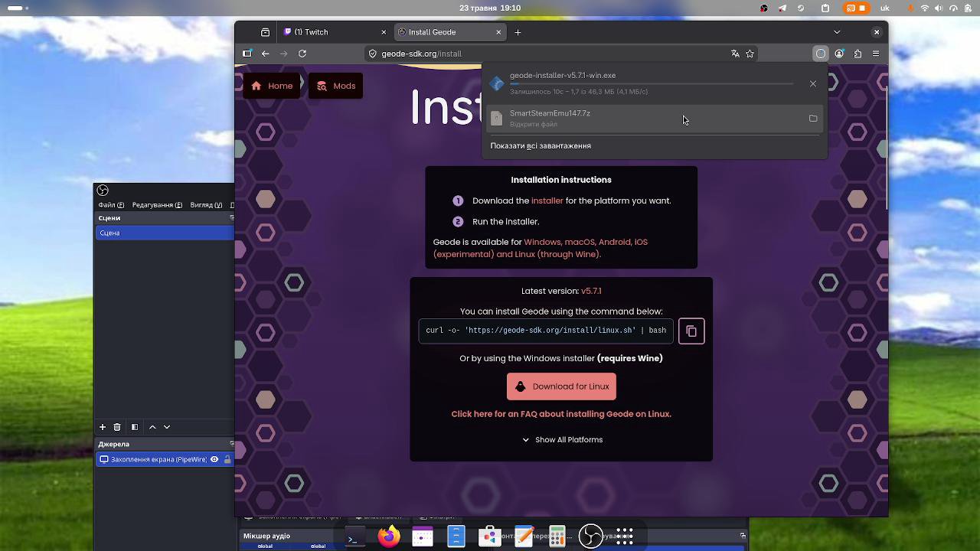
Task: Expand Show All Platforms
Action: (x=562, y=440)
